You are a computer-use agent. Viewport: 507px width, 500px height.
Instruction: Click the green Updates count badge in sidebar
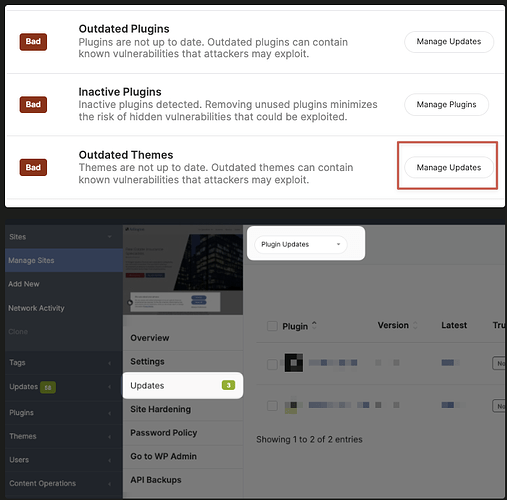point(48,387)
